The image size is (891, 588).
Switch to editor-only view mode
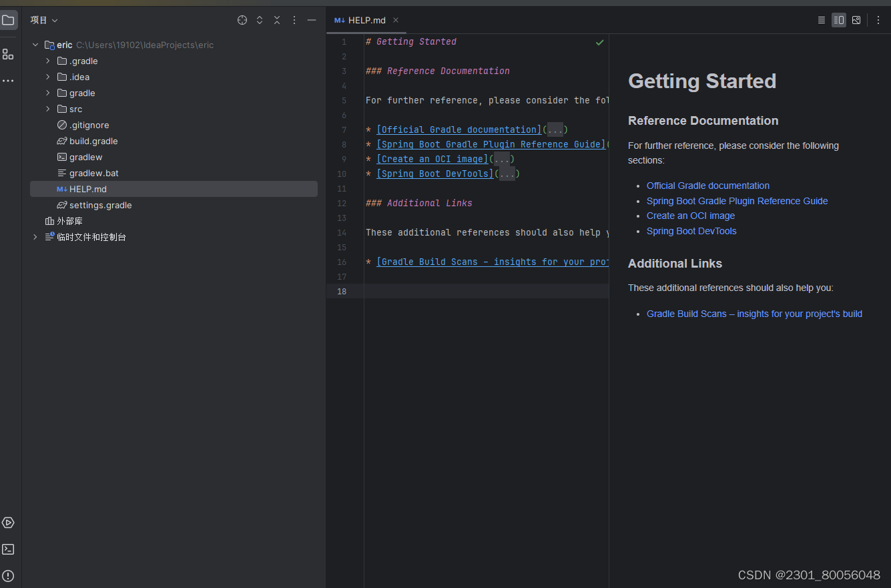(822, 20)
